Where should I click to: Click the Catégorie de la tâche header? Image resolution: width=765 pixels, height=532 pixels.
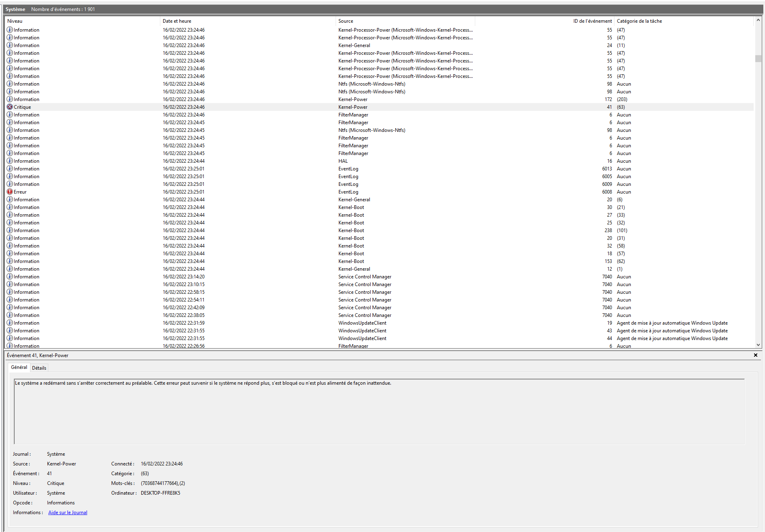tap(639, 21)
